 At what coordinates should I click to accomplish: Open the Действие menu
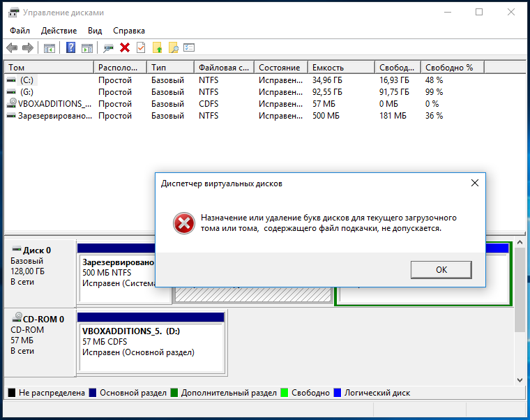pyautogui.click(x=59, y=31)
